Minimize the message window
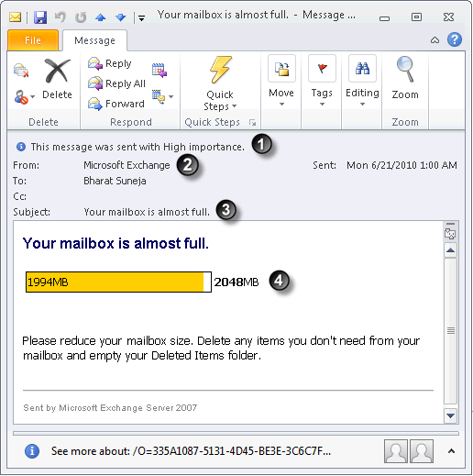The width and height of the screenshot is (473, 476). tap(384, 18)
